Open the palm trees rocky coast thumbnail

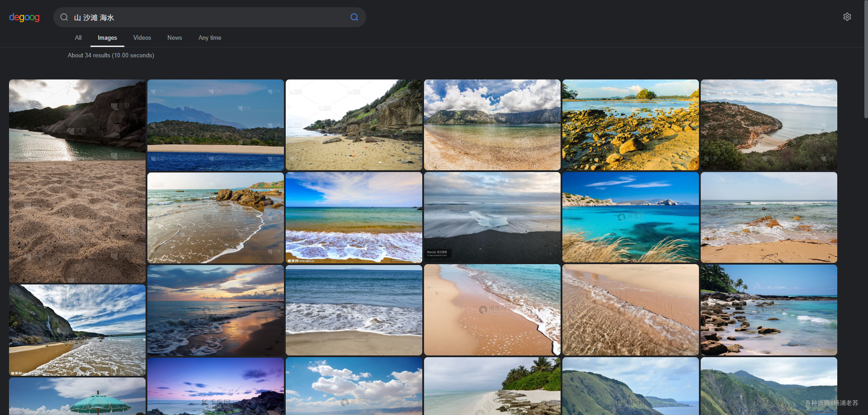(769, 310)
